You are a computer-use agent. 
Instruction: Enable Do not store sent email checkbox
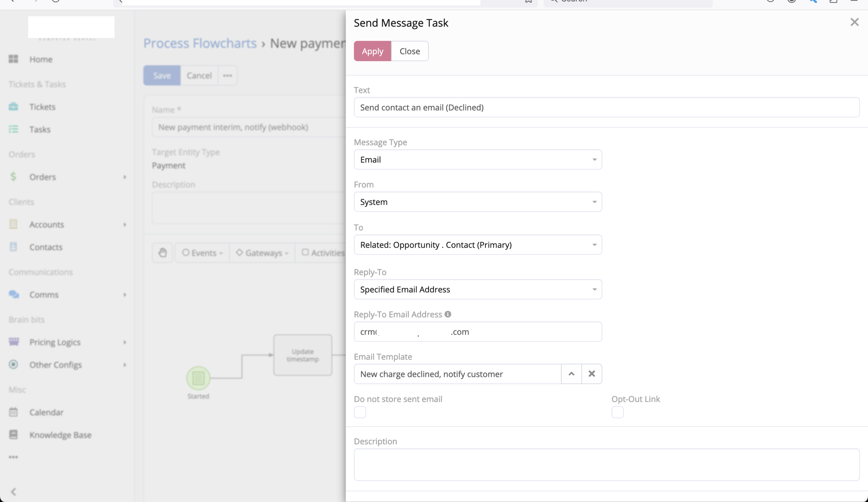(360, 412)
